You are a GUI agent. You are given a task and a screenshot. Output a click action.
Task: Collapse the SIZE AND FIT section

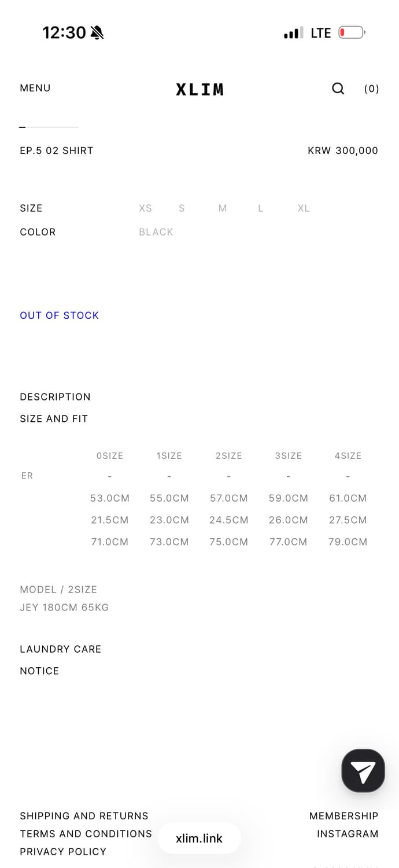click(x=54, y=419)
